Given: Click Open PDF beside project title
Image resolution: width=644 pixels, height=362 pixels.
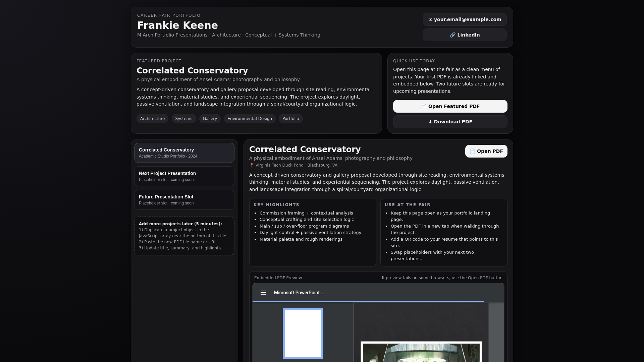Looking at the screenshot, I should coord(486,151).
